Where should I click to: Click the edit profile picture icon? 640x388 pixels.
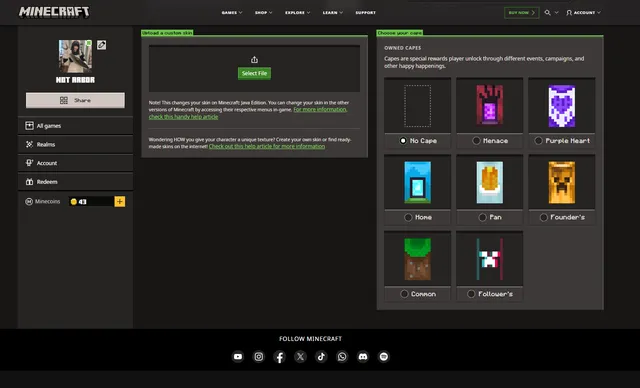pyautogui.click(x=102, y=45)
